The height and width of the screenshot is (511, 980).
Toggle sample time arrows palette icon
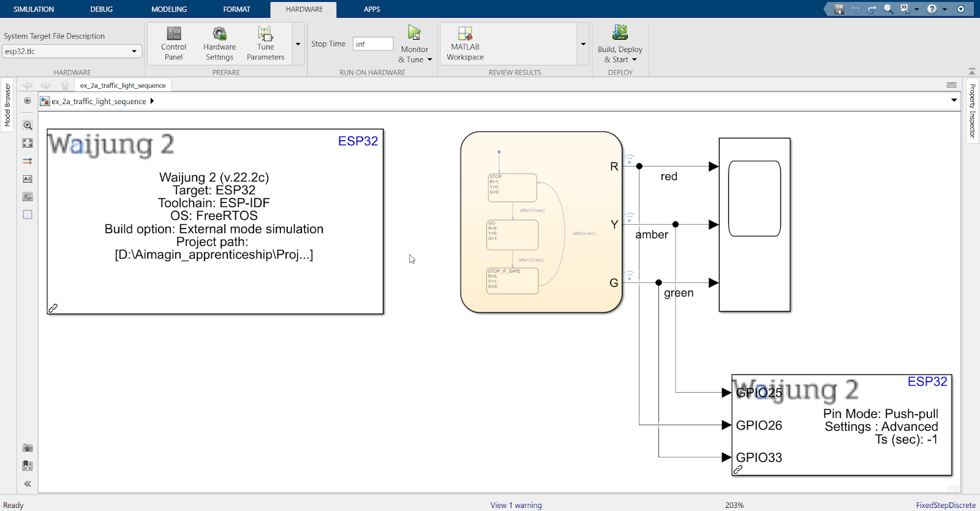28,161
